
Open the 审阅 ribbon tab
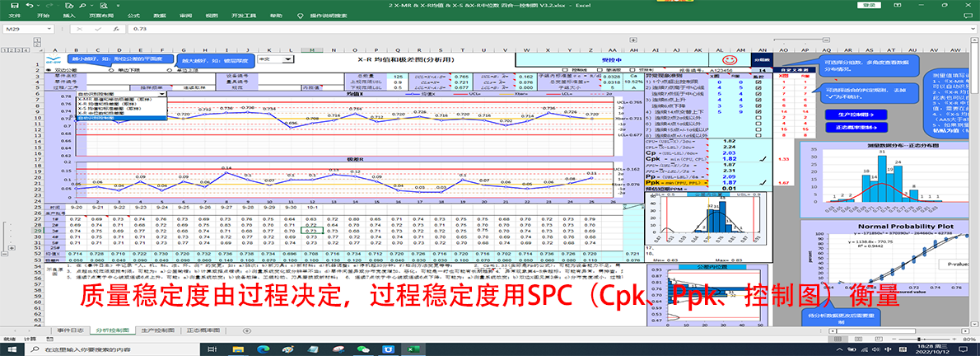[x=185, y=15]
